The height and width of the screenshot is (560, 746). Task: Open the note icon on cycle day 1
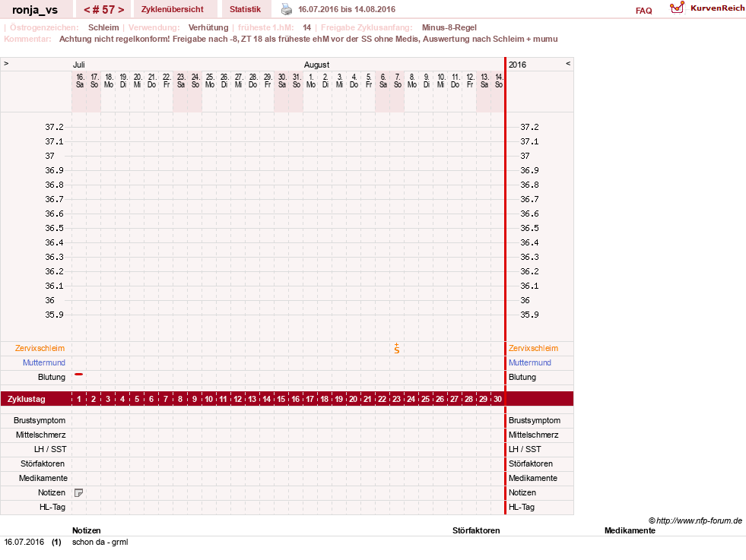tap(79, 493)
